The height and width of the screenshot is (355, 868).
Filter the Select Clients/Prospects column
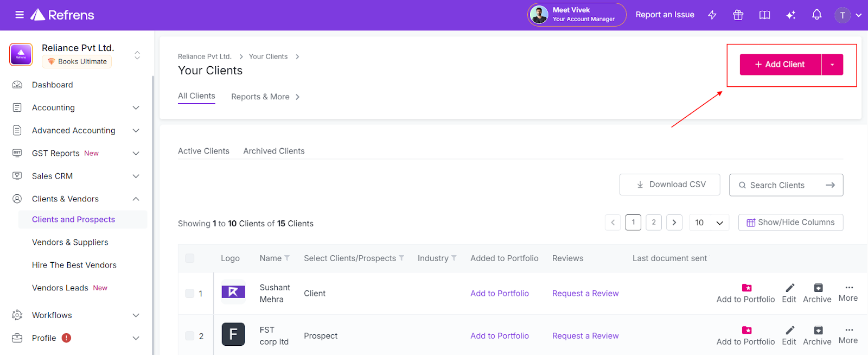401,258
